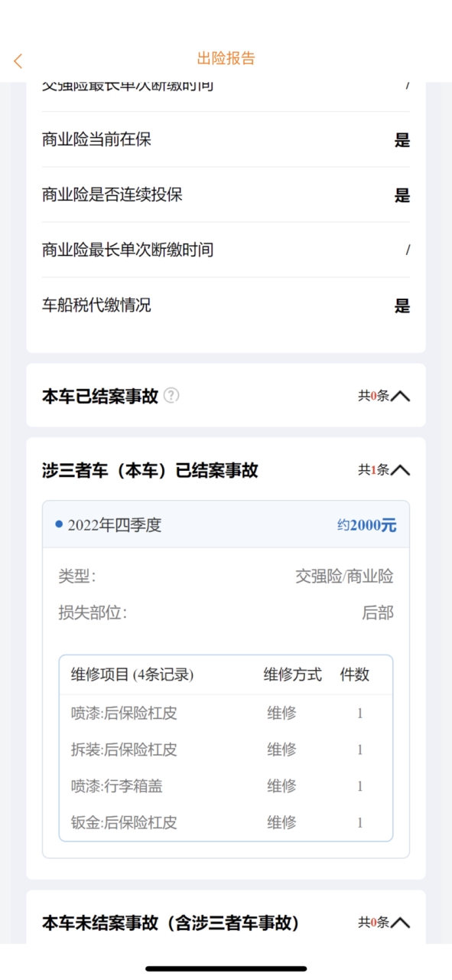Tap the 商业险当前在保 row
Screen dimensions: 452x980
(226, 139)
